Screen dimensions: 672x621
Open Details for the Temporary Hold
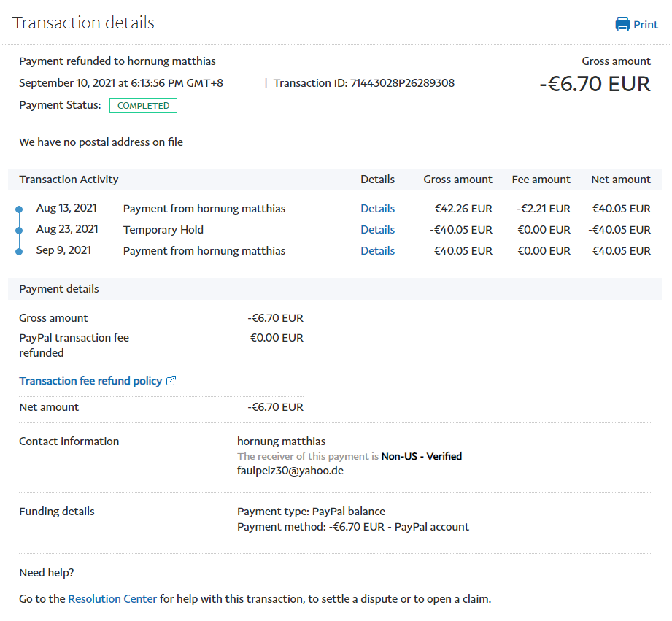377,230
